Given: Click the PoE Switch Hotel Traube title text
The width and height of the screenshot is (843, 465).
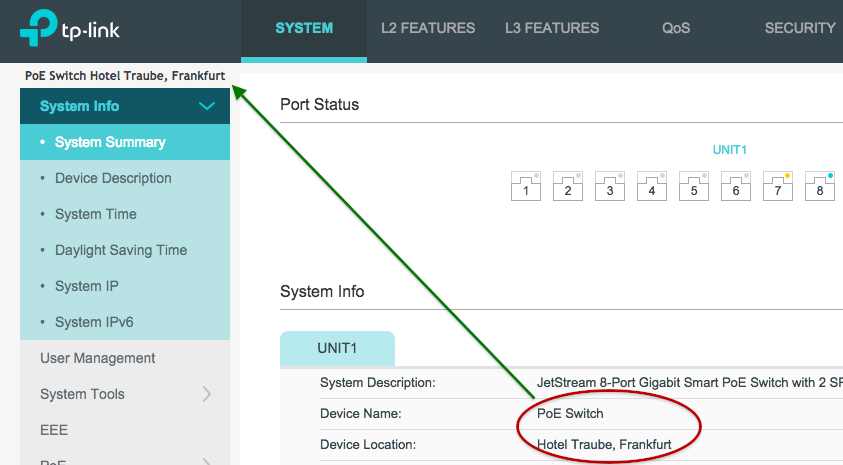Looking at the screenshot, I should coord(125,76).
